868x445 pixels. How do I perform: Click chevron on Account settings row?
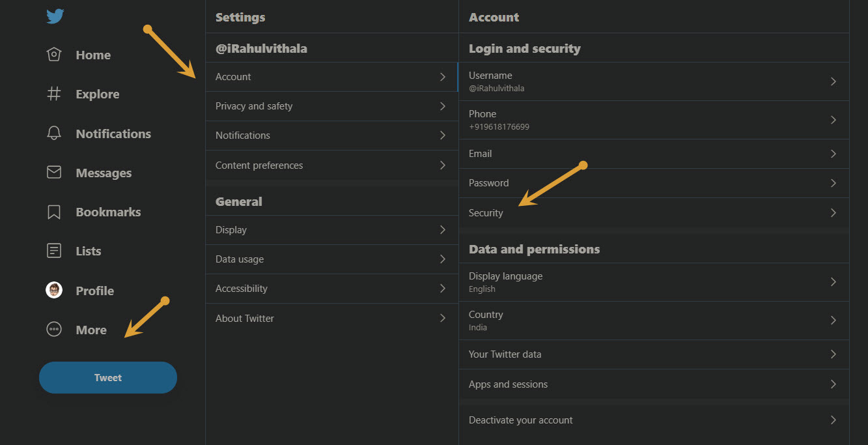[x=443, y=77]
